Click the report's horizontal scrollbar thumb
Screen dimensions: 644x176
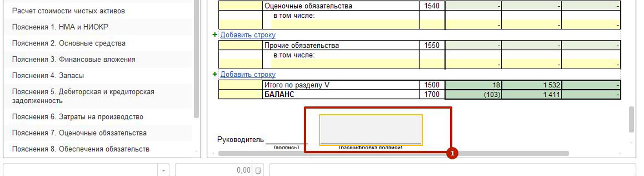[x=393, y=153]
